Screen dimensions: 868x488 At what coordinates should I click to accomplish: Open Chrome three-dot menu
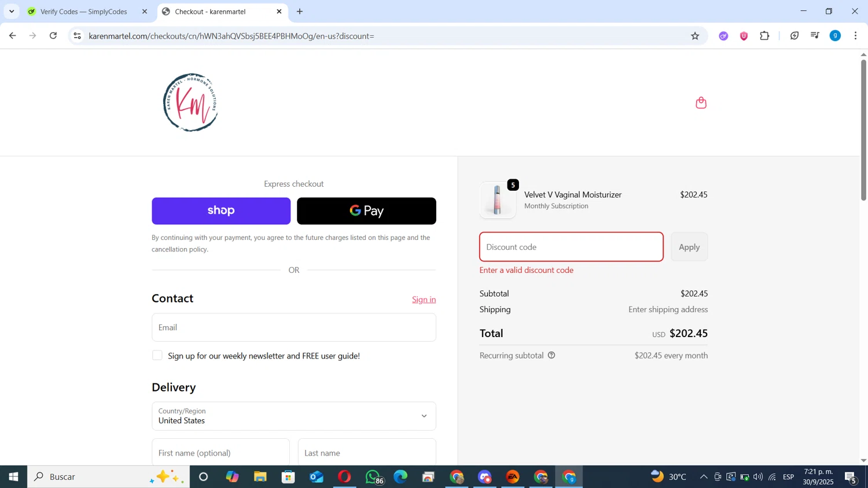855,36
